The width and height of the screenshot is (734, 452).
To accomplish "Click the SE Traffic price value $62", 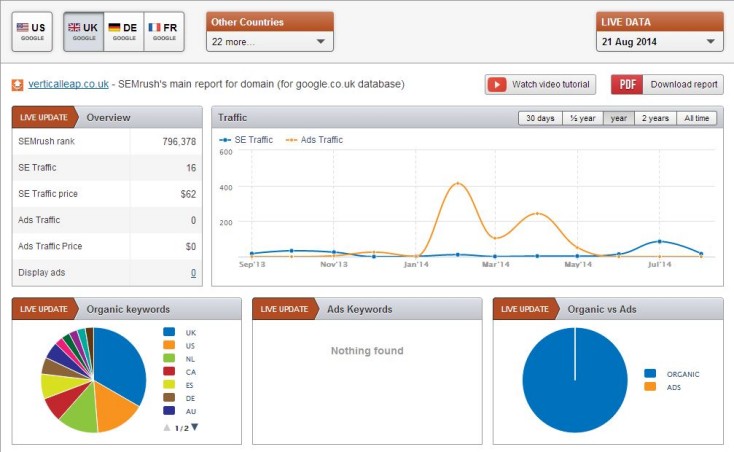I will 188,194.
